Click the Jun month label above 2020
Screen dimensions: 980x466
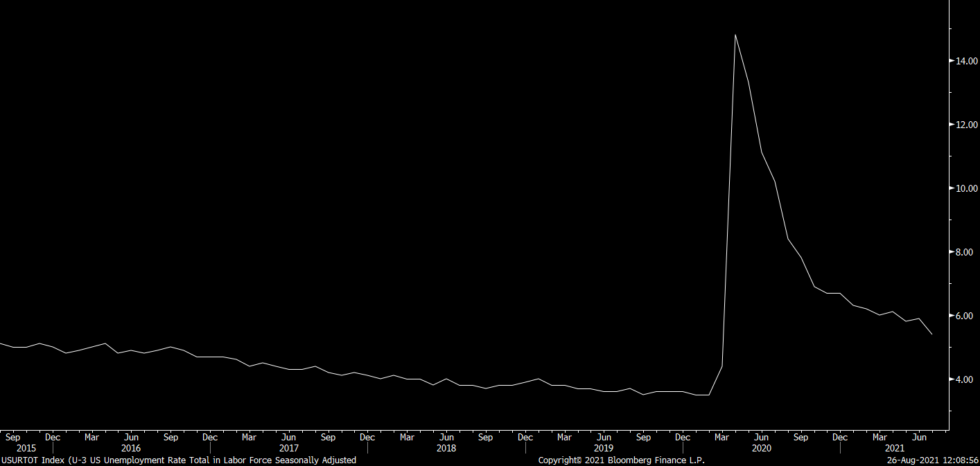761,438
